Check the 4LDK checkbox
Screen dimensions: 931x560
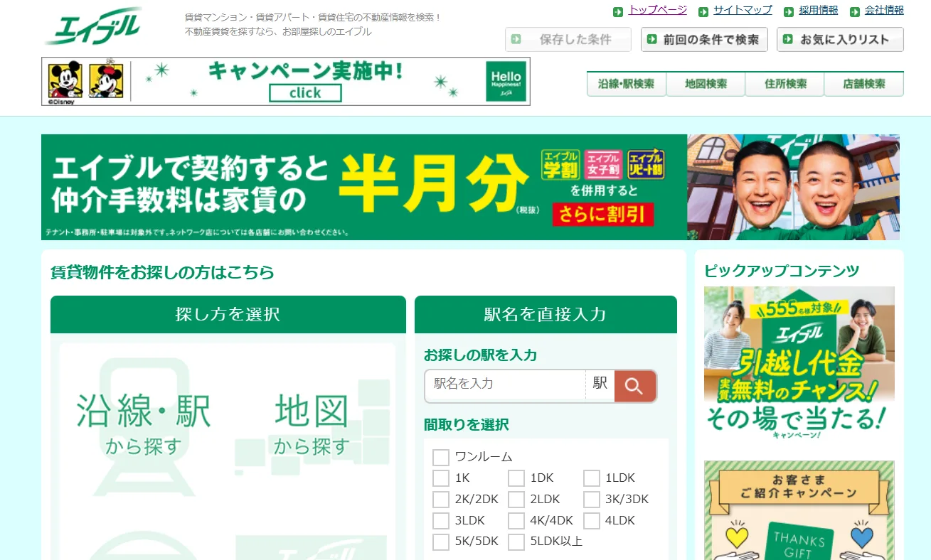[x=592, y=521]
